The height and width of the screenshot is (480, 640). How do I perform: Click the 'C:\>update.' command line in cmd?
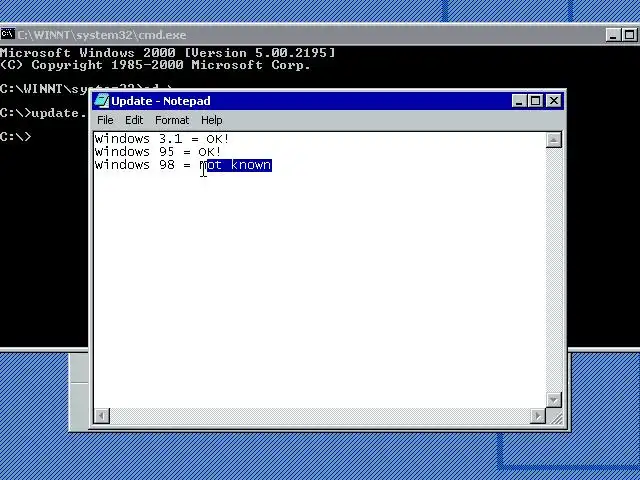point(44,113)
